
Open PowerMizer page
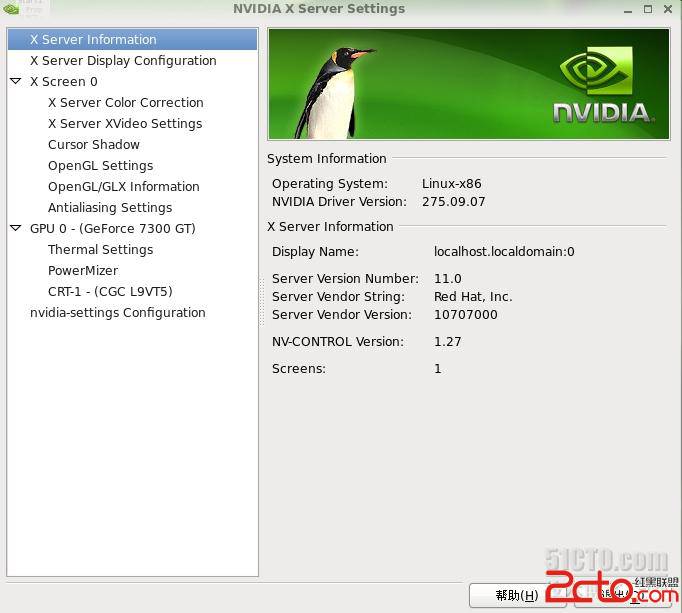[x=83, y=271]
